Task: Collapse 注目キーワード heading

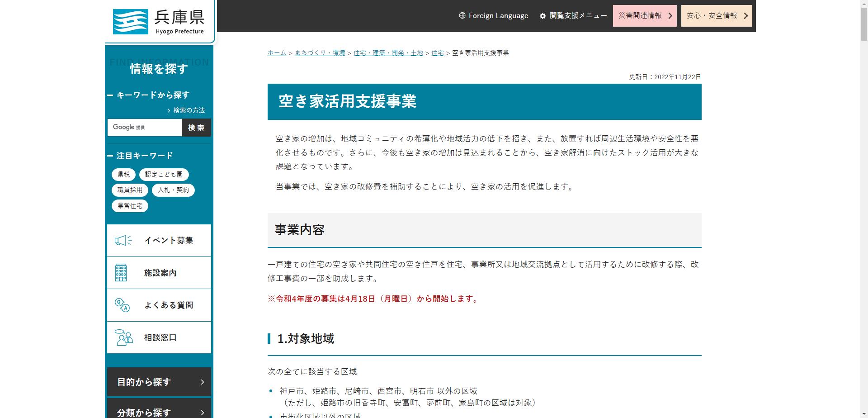Action: pos(141,156)
